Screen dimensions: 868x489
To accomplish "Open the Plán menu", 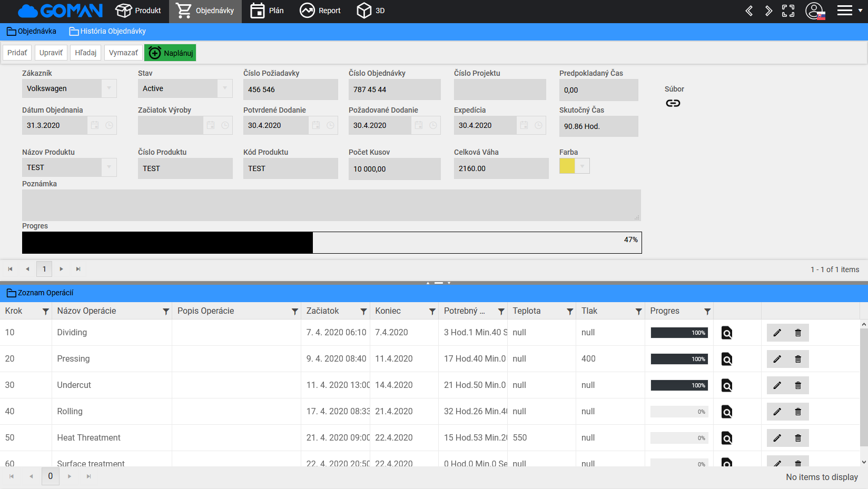I will pyautogui.click(x=267, y=11).
